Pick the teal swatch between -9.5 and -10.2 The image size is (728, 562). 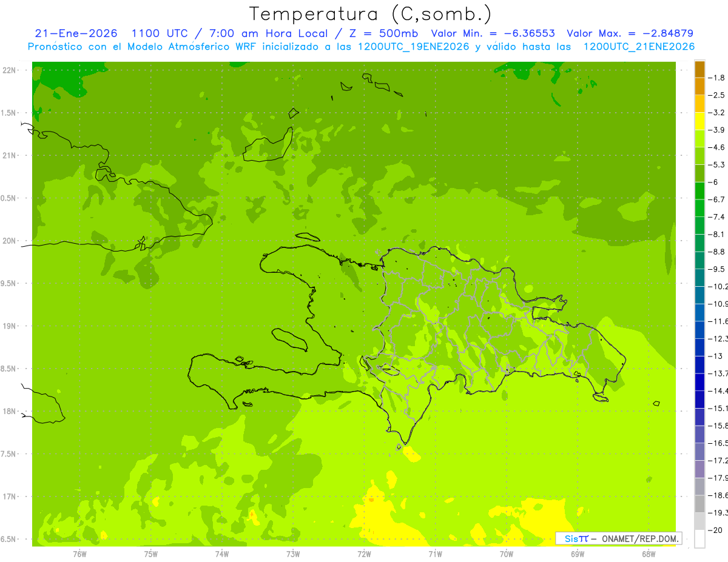tap(699, 278)
